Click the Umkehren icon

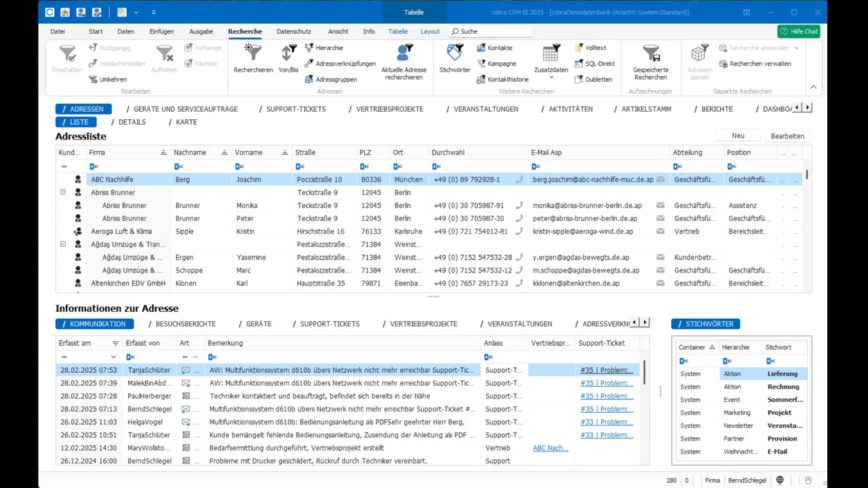point(94,79)
